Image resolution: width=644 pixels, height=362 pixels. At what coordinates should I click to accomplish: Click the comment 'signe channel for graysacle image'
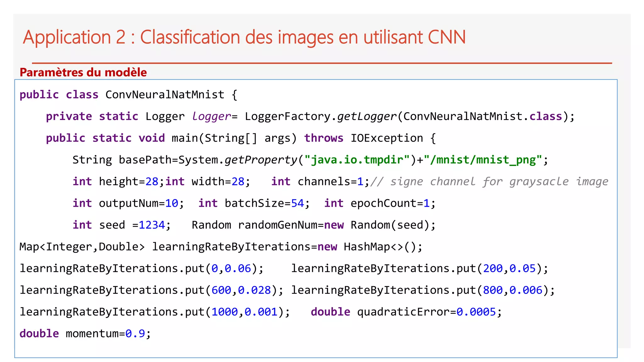tap(499, 181)
